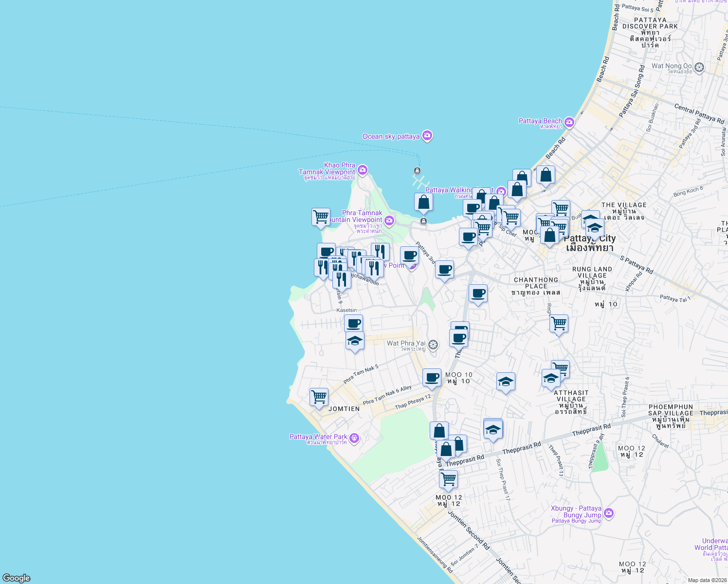This screenshot has width=728, height=584.
Task: Select the Pattaya Sai Song Rd label
Action: (x=632, y=91)
